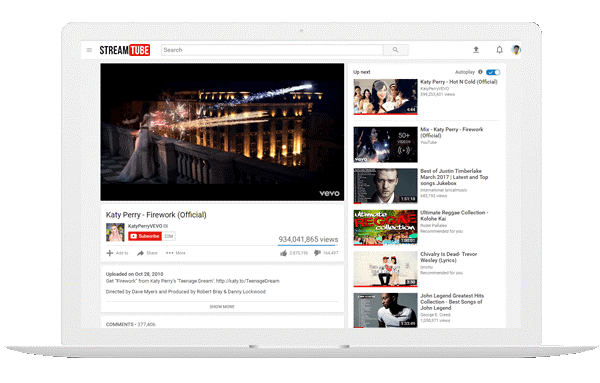Click title 'John Legend Greatest Hits Collection'
This screenshot has width=600, height=383.
452,302
